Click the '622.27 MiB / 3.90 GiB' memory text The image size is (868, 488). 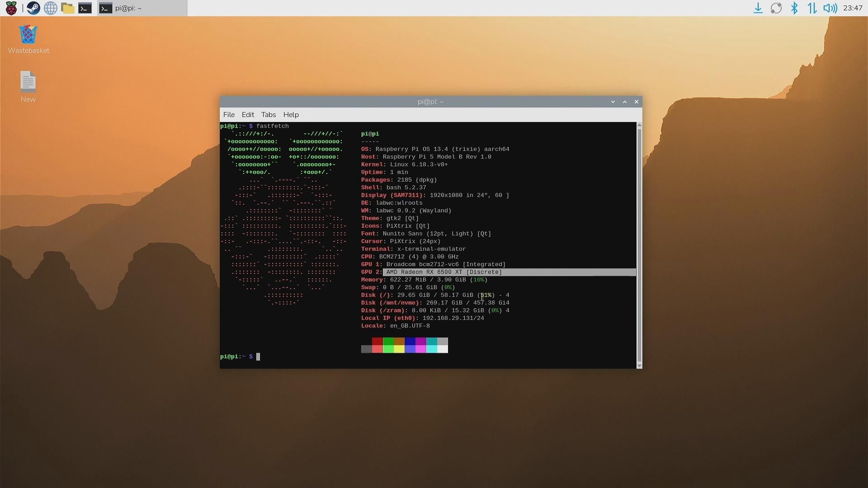428,280
